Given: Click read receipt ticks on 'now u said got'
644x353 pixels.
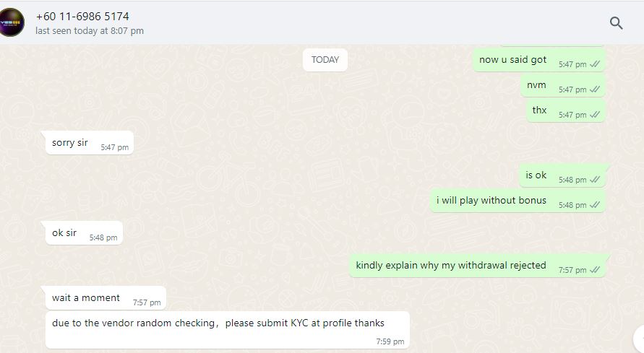Looking at the screenshot, I should 595,64.
